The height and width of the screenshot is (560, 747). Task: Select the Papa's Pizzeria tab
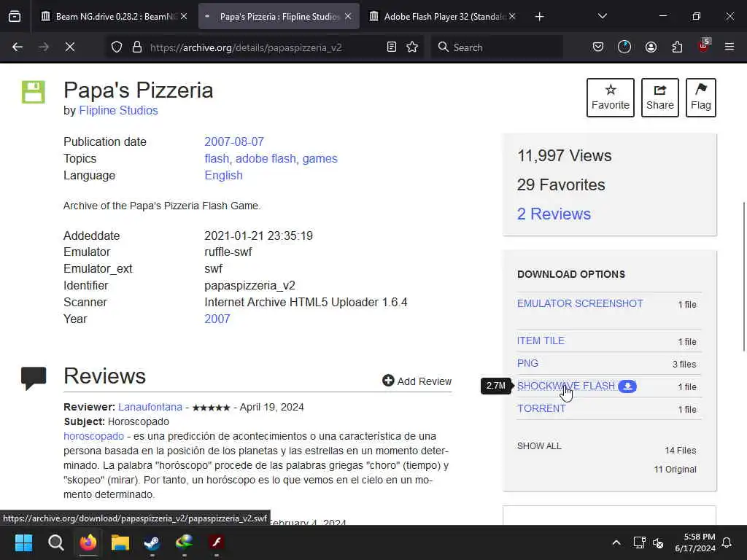click(x=279, y=17)
